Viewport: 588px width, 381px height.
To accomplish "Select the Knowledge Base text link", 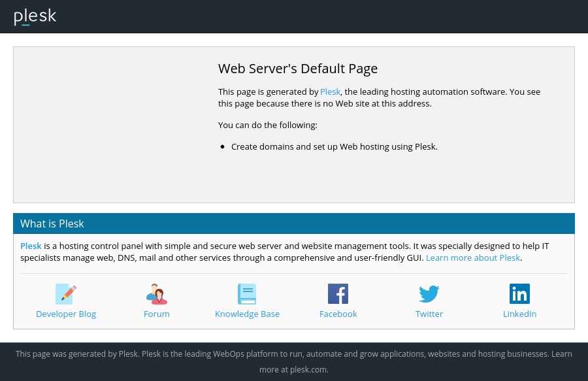I will pyautogui.click(x=247, y=314).
